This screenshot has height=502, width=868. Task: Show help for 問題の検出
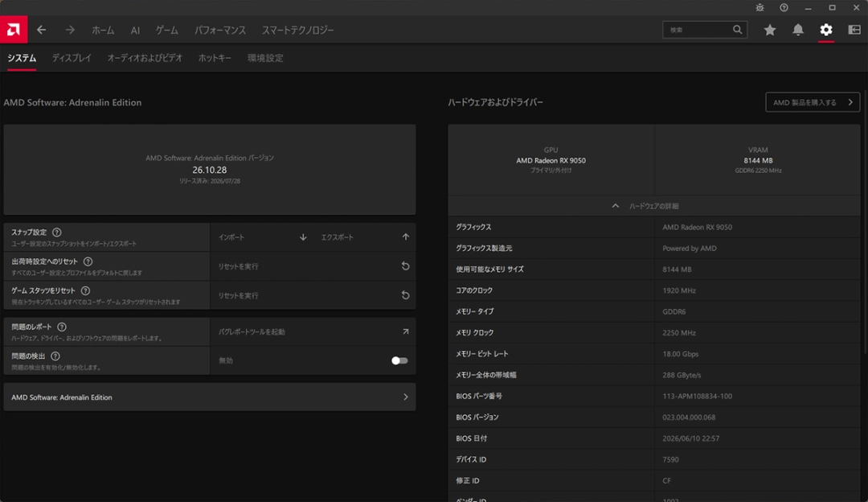tap(55, 356)
